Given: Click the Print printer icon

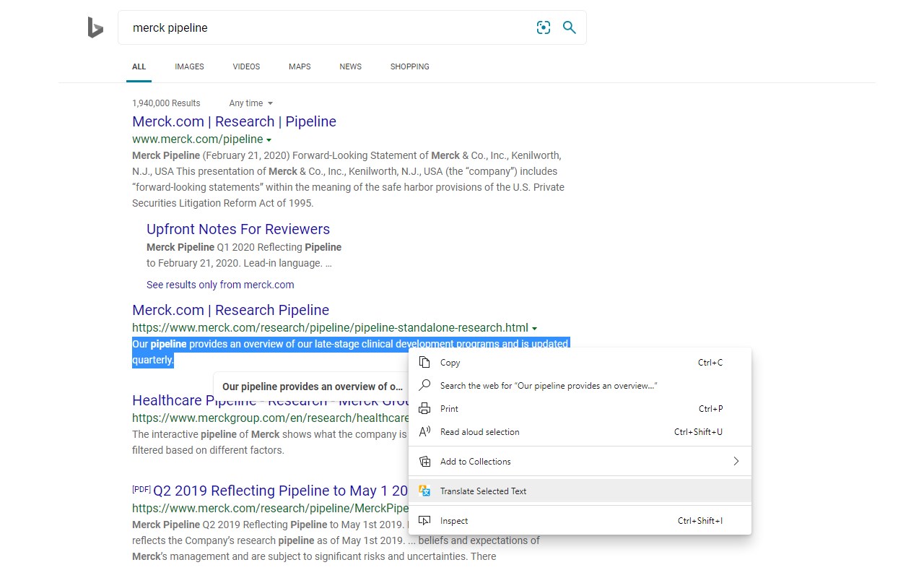Looking at the screenshot, I should 425,409.
